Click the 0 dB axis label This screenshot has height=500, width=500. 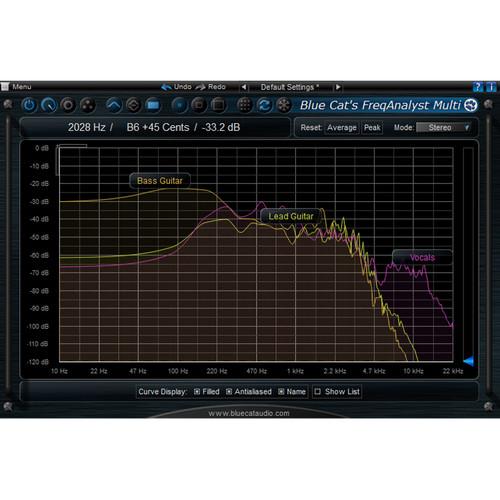[x=42, y=148]
